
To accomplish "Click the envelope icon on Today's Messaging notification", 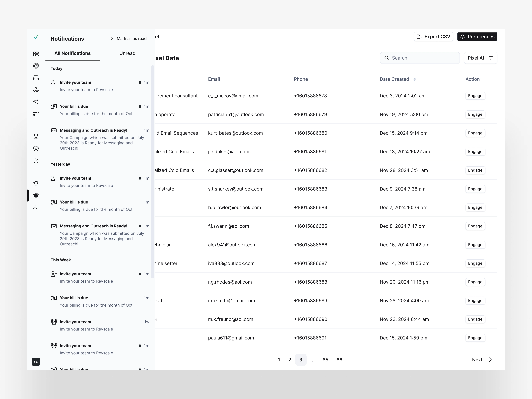I will tap(54, 130).
